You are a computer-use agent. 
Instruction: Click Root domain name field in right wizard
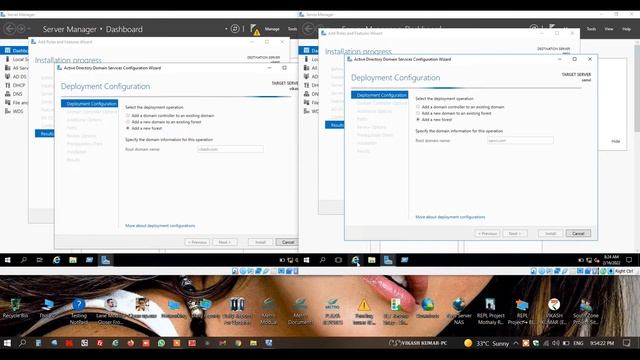point(520,140)
